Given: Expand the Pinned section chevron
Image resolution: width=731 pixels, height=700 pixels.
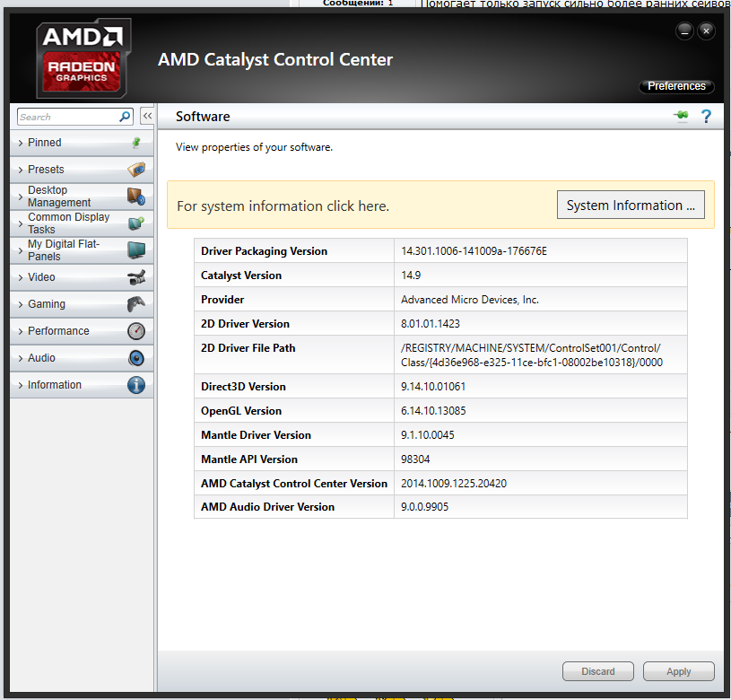Looking at the screenshot, I should coord(21,144).
